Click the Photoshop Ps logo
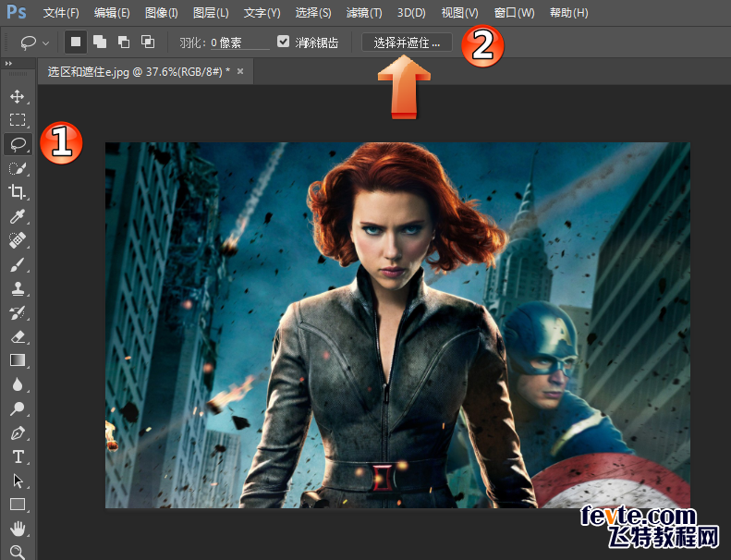 coord(17,12)
